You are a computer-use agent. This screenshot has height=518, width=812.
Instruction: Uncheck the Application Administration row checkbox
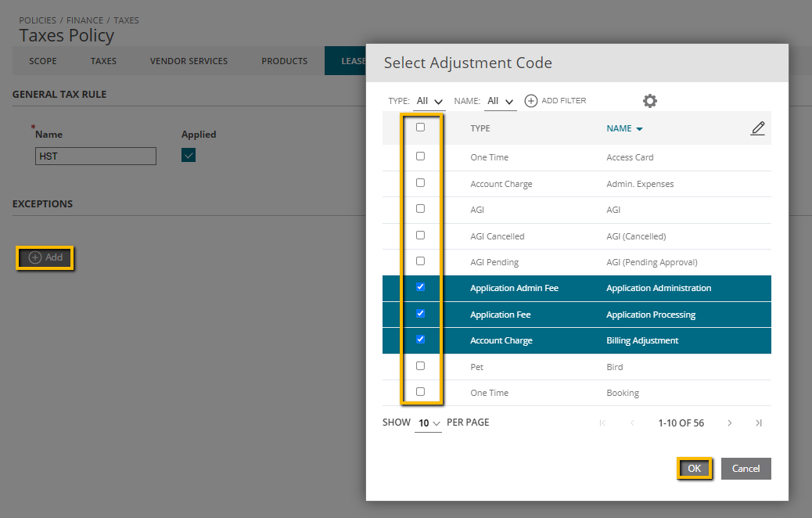(421, 287)
